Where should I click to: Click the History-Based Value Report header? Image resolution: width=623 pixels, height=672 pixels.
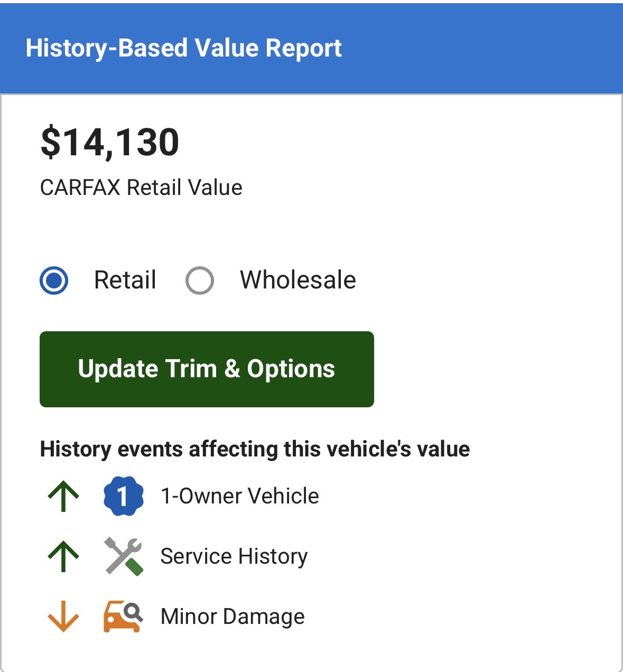click(184, 48)
